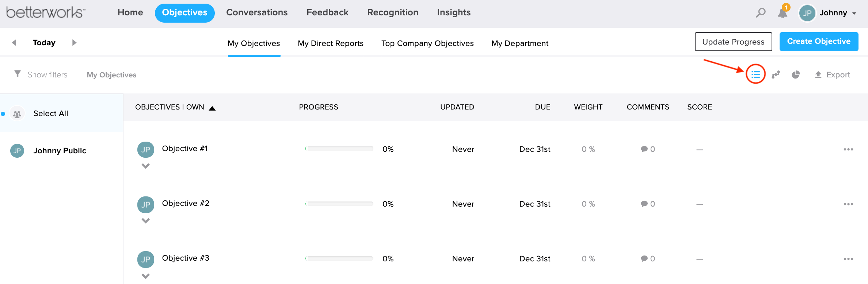Viewport: 868px width, 284px height.
Task: Switch to the Top Company Objectives tab
Action: click(x=427, y=43)
